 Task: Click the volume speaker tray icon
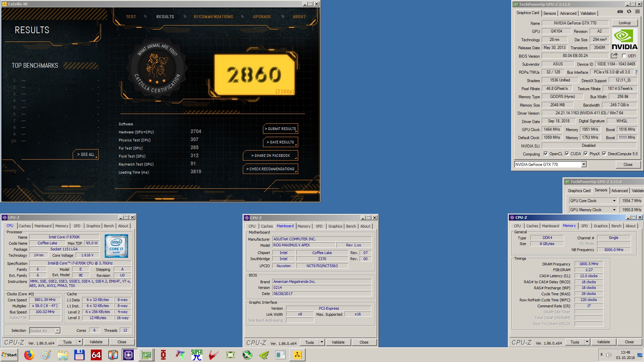(608, 355)
